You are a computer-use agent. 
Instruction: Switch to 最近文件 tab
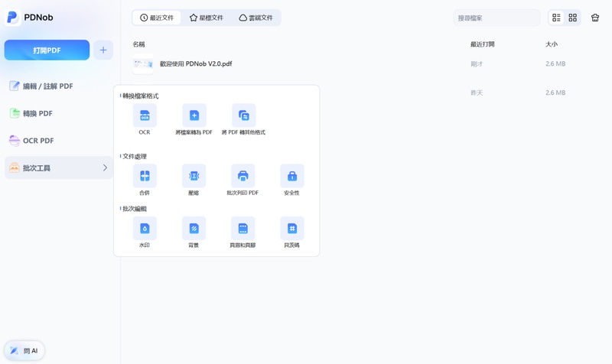point(157,18)
